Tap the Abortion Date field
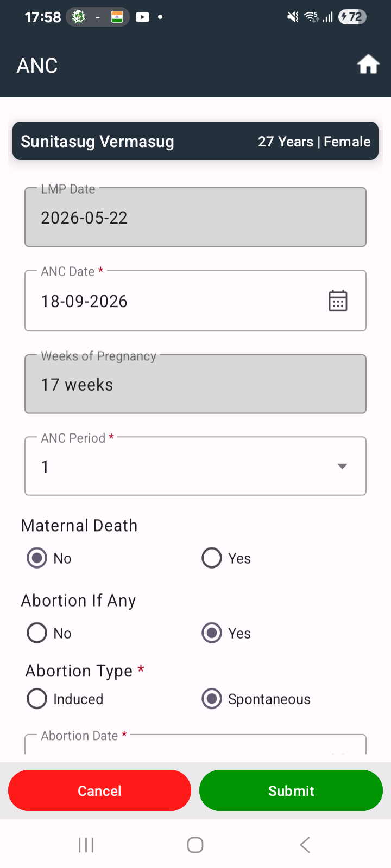The width and height of the screenshot is (391, 868). [x=195, y=744]
